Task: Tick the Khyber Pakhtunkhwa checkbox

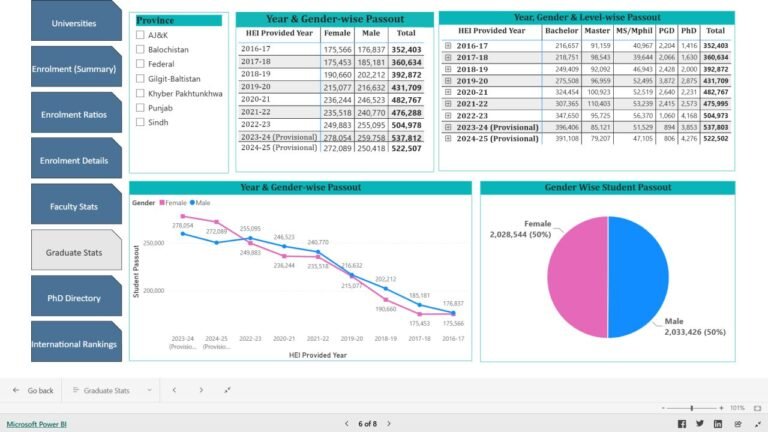Action: (x=140, y=93)
